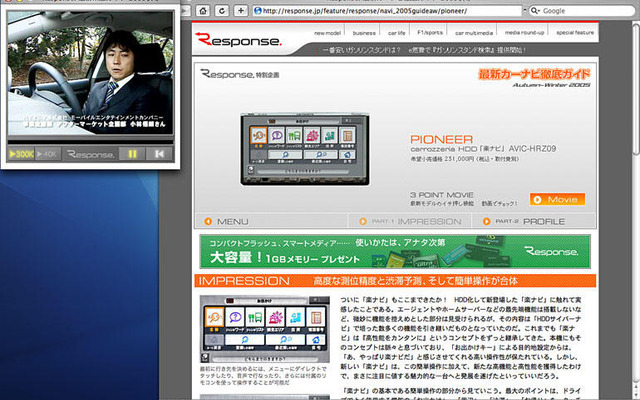Open the car life nav item
The width and height of the screenshot is (640, 400).
click(x=396, y=33)
